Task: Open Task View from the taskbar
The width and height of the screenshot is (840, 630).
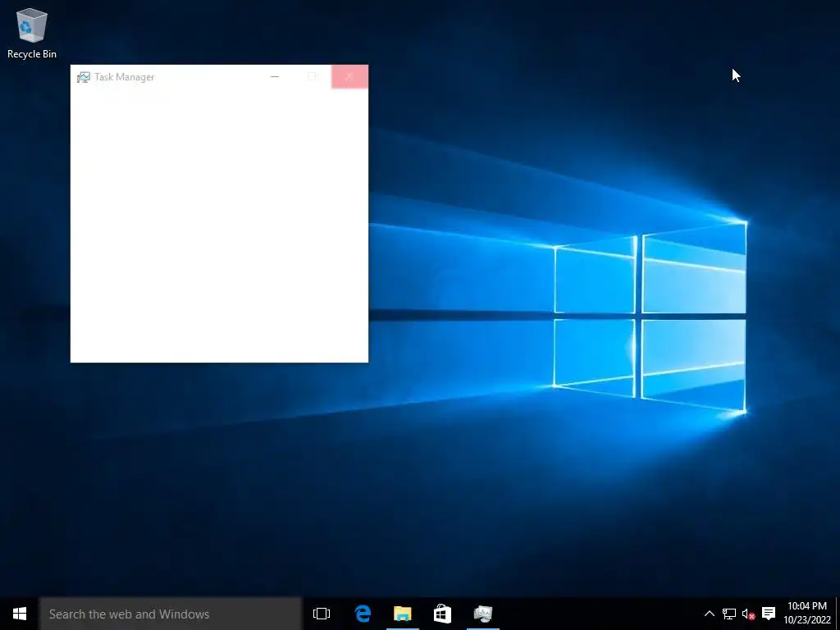Action: [322, 614]
